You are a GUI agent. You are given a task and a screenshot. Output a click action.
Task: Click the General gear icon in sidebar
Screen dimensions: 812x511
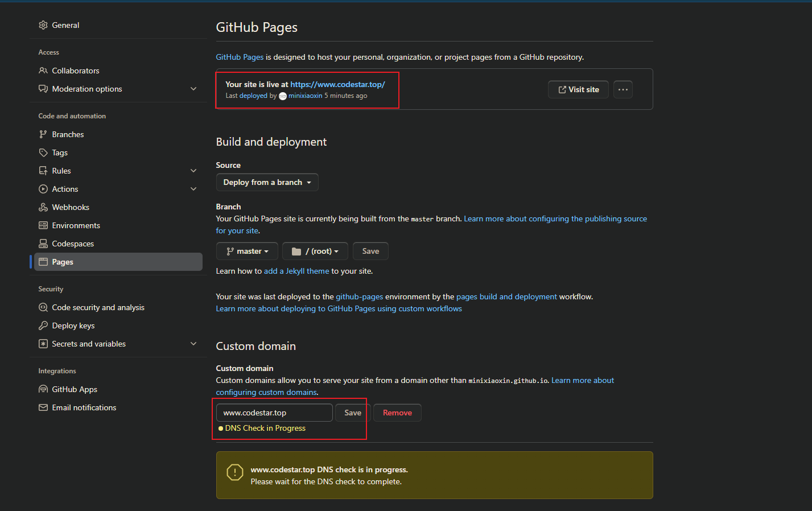pyautogui.click(x=43, y=25)
